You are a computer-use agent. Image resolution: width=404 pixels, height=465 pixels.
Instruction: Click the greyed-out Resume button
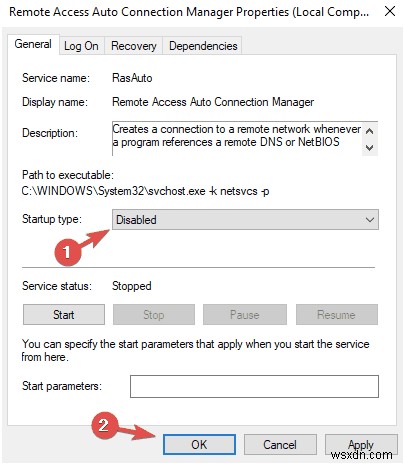[337, 315]
